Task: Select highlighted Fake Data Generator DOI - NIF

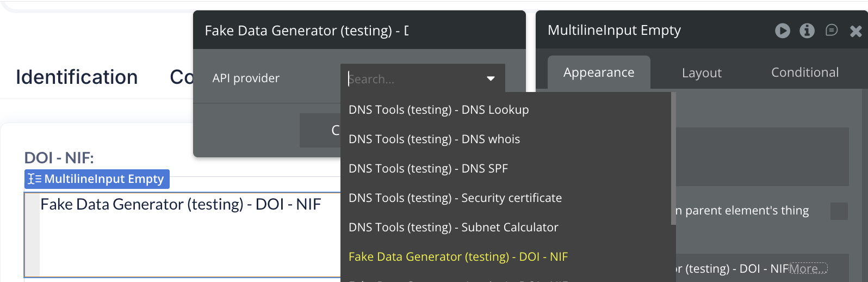Action: pos(458,257)
